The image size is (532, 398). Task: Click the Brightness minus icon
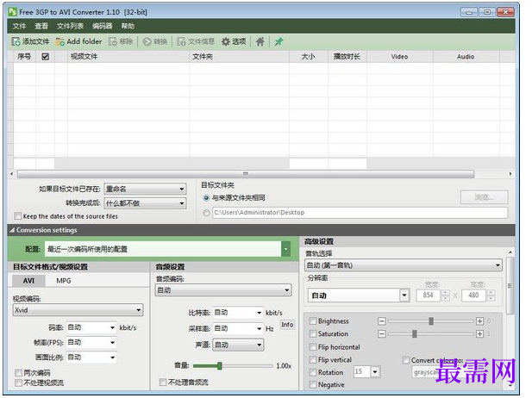(x=382, y=321)
